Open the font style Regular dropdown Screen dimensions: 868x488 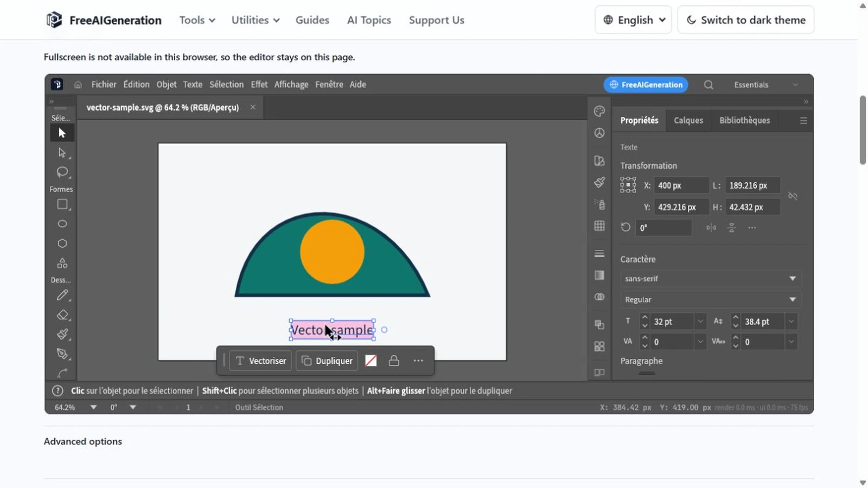point(711,299)
